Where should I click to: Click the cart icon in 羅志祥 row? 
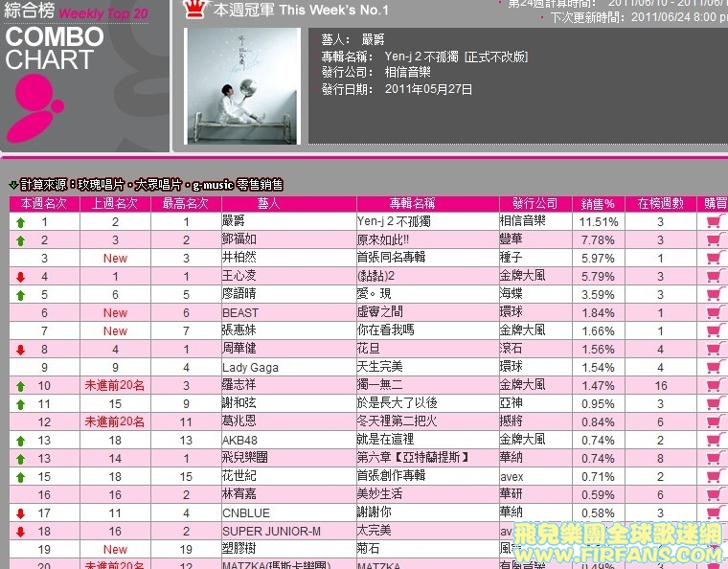pyautogui.click(x=715, y=385)
